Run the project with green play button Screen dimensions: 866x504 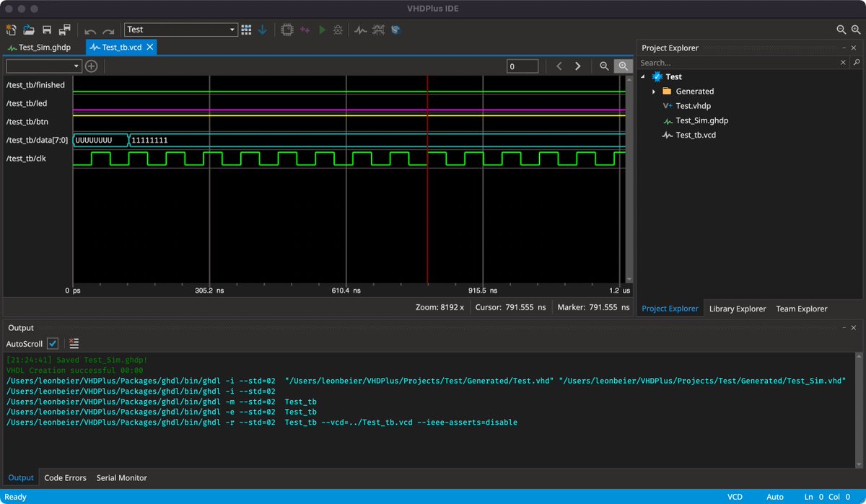[323, 30]
